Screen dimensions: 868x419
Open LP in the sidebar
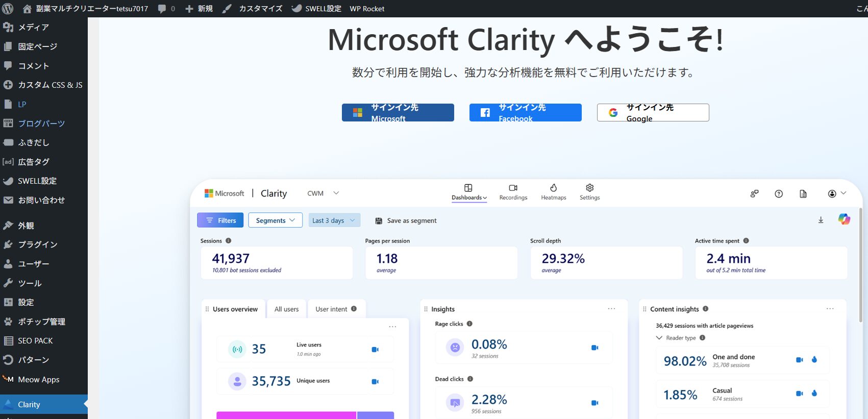(44, 104)
